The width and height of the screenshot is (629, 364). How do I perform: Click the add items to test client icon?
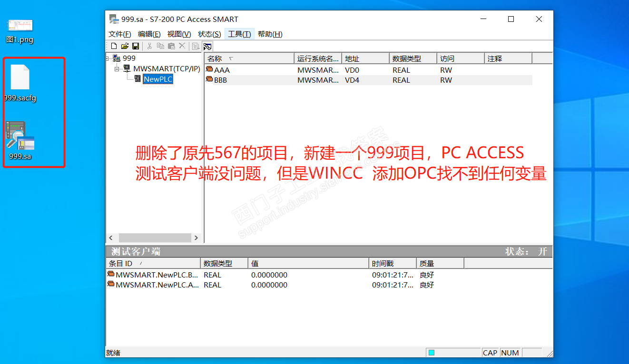[196, 46]
